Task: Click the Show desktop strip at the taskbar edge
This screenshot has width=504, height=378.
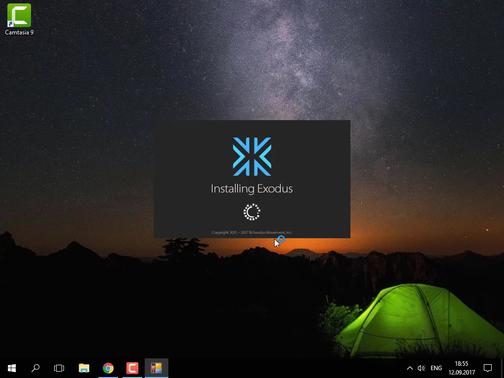Action: click(x=502, y=368)
